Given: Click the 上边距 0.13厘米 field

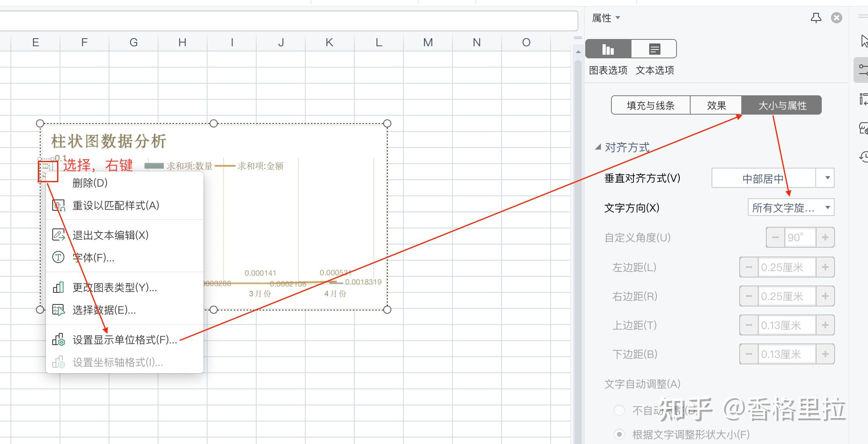Looking at the screenshot, I should click(787, 325).
